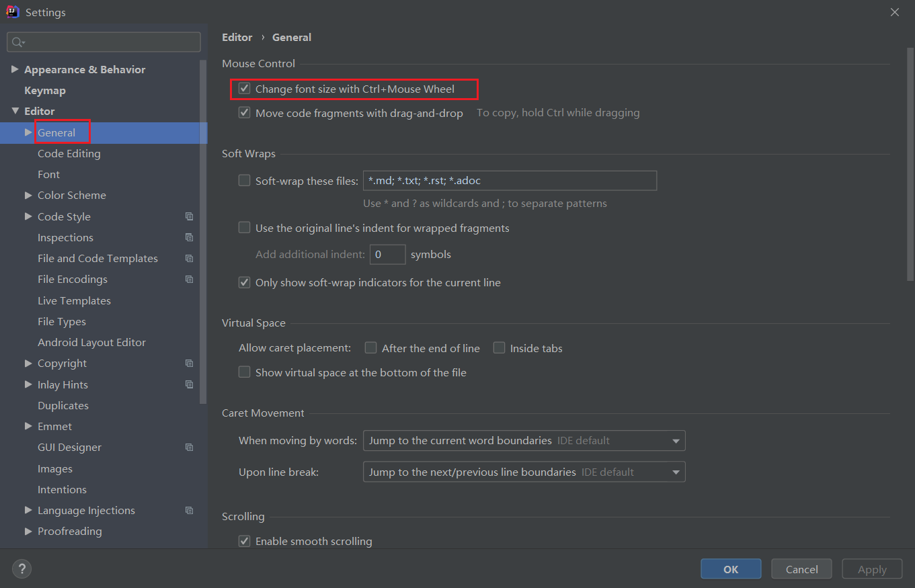Expand the Code Style arrow
The image size is (915, 588).
pos(28,216)
